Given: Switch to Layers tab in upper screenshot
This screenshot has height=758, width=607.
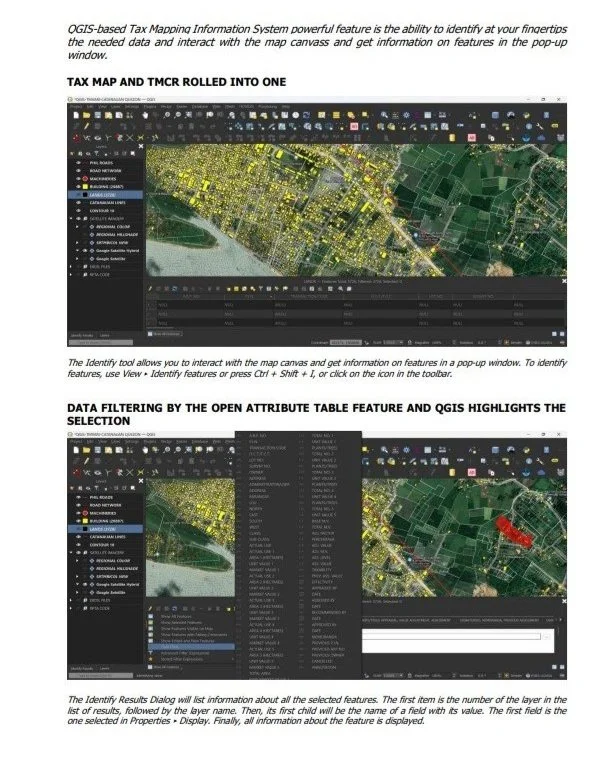Looking at the screenshot, I should [104, 335].
